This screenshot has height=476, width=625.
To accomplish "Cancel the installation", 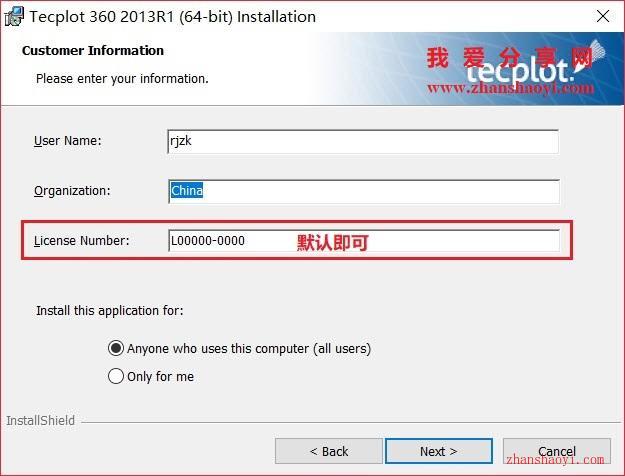I will 556,451.
